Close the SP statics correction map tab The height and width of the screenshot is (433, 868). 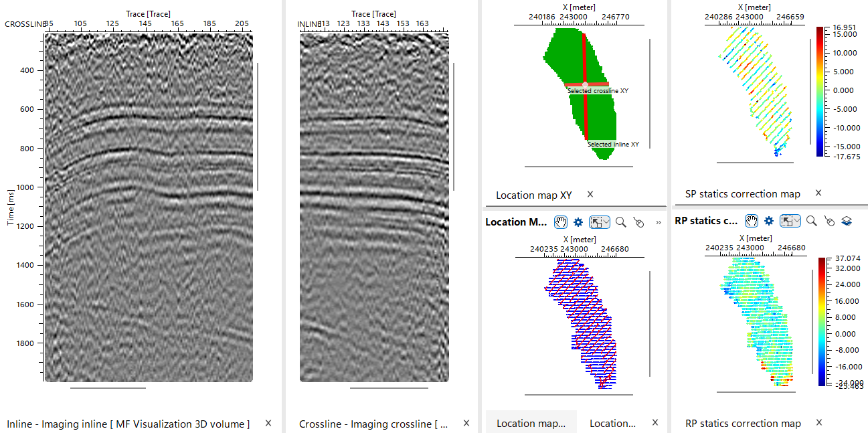[818, 193]
